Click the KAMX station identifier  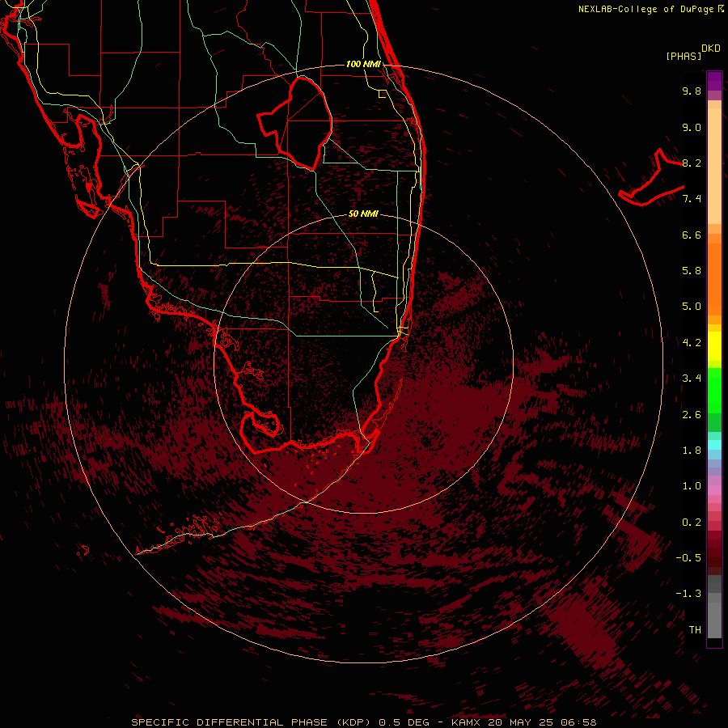(x=466, y=722)
